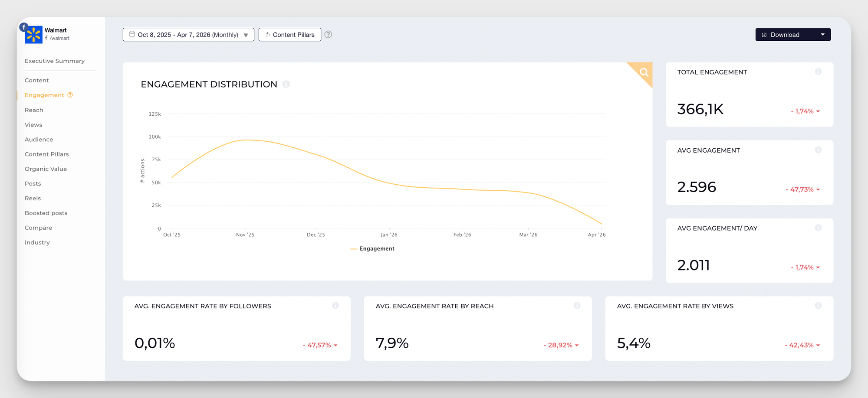Click the question mark beside Engagement sidebar item
The height and width of the screenshot is (398, 868).
click(69, 95)
